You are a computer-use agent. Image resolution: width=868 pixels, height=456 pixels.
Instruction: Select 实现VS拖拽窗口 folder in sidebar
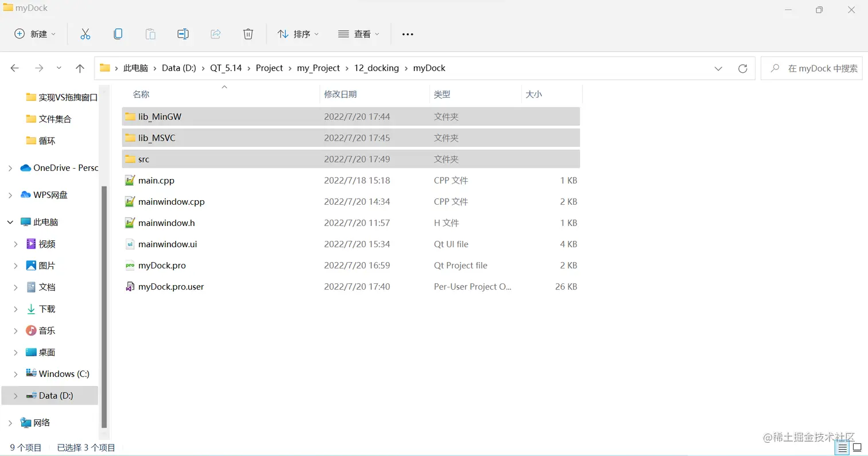pos(62,98)
